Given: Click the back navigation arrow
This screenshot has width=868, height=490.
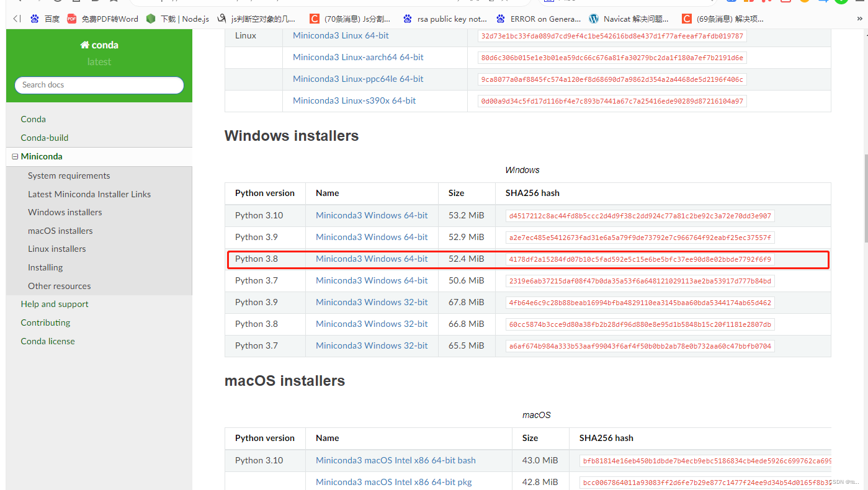Looking at the screenshot, I should (16, 19).
